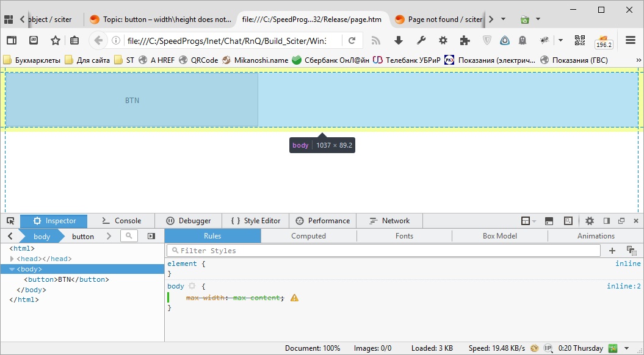The image size is (644, 355).
Task: Disable the body rule with its checkbox
Action: pos(192,286)
